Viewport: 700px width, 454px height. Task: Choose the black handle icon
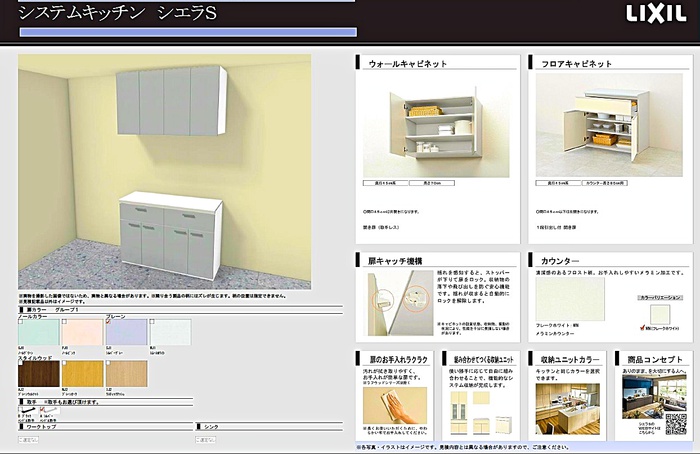pos(26,410)
